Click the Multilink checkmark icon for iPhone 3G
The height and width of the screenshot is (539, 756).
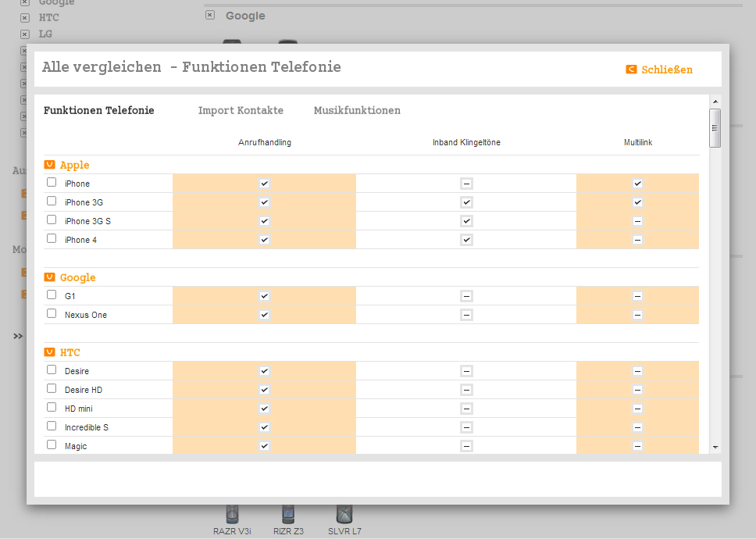(637, 202)
